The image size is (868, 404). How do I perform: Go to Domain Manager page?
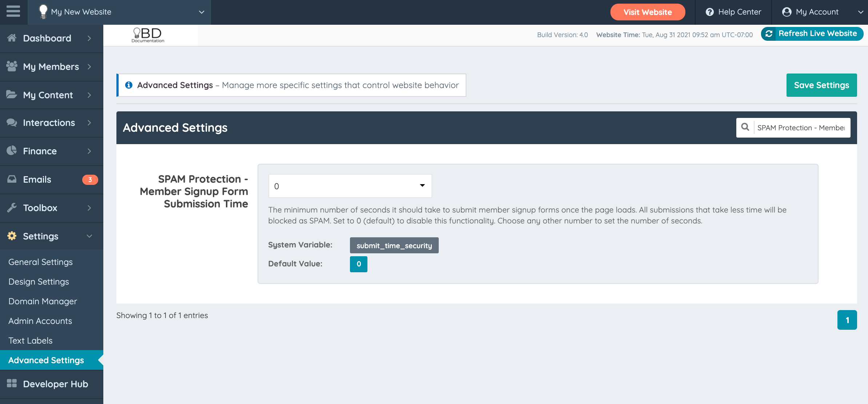point(43,301)
